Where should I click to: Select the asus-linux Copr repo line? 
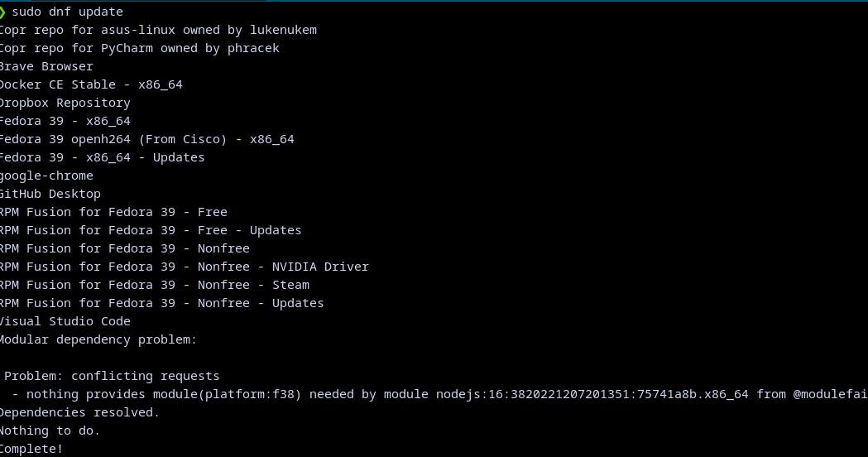(x=157, y=30)
